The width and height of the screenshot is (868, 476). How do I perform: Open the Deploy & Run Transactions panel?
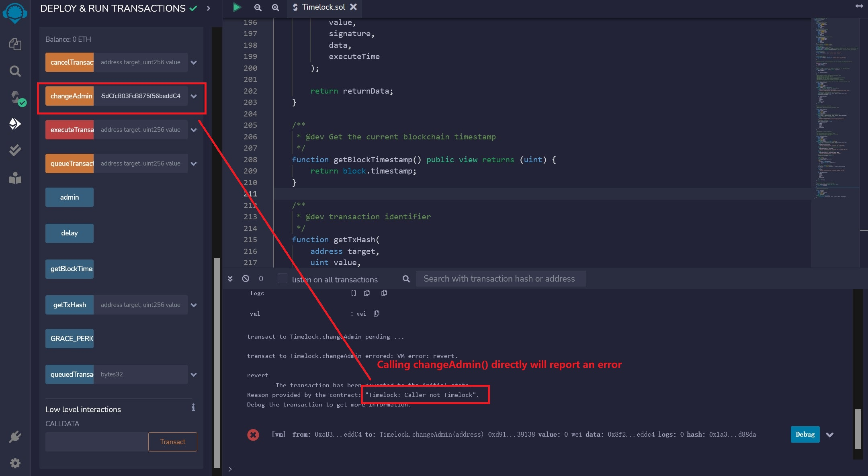[x=15, y=125]
